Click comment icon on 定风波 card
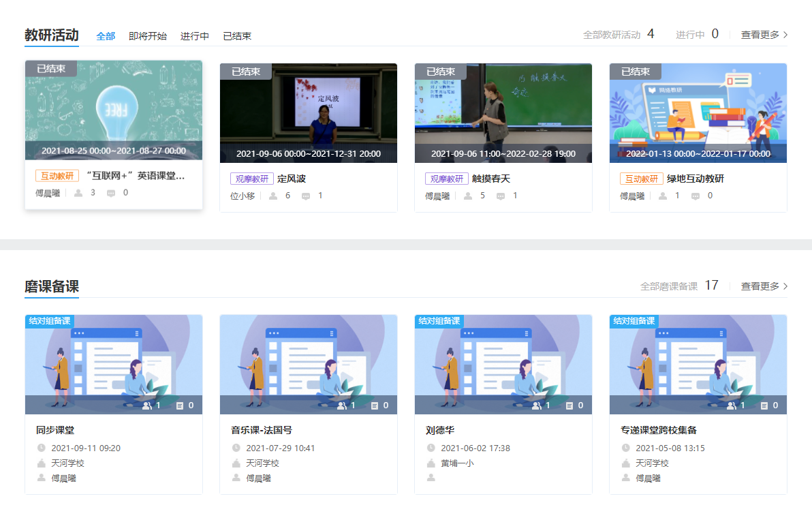The image size is (812, 520). [x=306, y=196]
